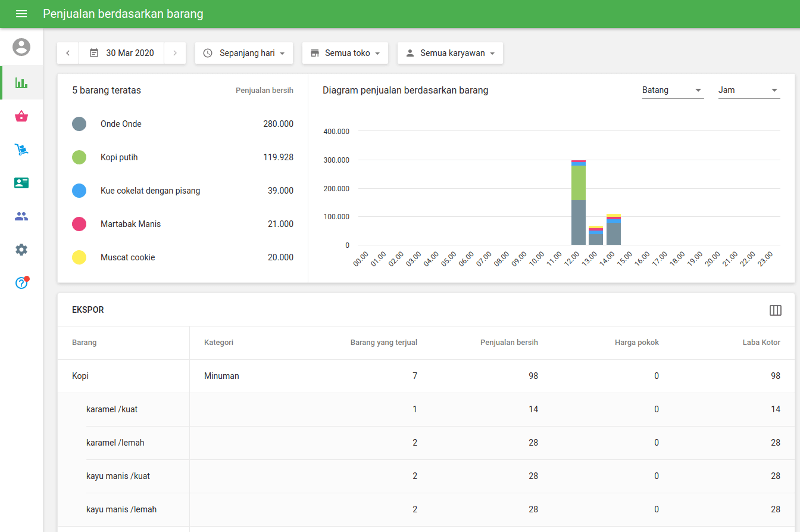The width and height of the screenshot is (800, 532).
Task: Open the Jam time grouping dropdown
Action: (x=748, y=90)
